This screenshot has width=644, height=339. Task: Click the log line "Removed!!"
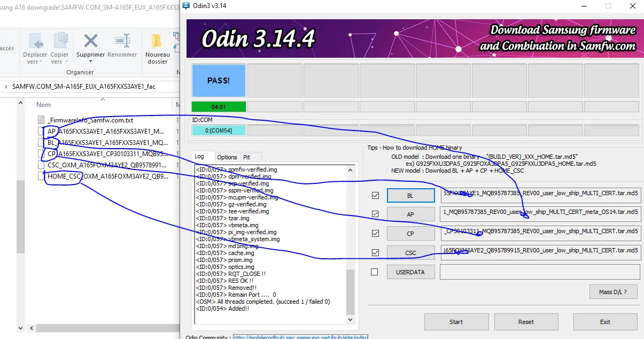pyautogui.click(x=226, y=288)
